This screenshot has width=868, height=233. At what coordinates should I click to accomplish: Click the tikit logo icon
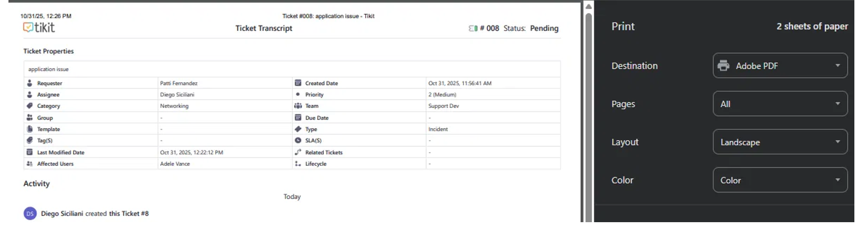click(x=28, y=27)
